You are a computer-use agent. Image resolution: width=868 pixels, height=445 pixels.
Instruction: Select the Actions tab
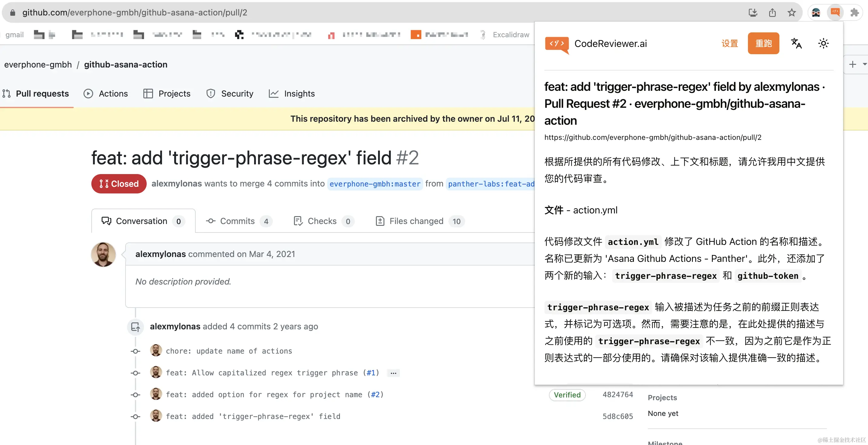[x=106, y=94]
